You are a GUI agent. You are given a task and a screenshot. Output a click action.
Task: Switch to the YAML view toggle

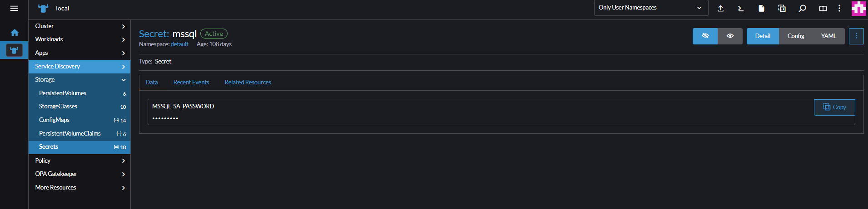pos(828,36)
